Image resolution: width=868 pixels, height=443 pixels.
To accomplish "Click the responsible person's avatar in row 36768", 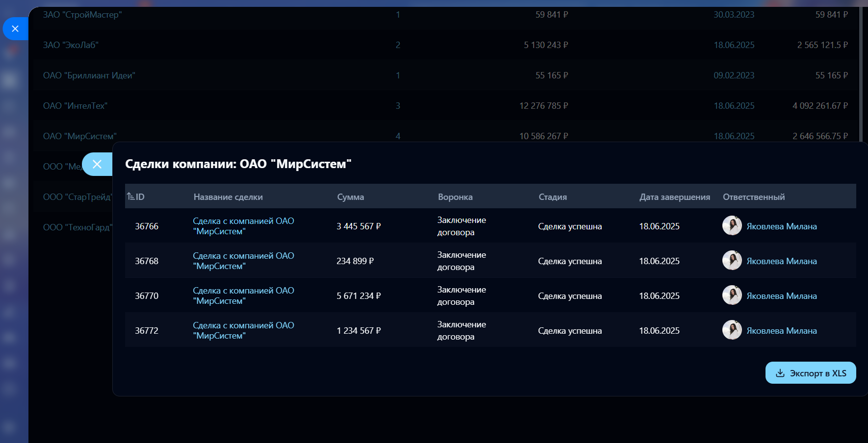I will click(x=732, y=260).
